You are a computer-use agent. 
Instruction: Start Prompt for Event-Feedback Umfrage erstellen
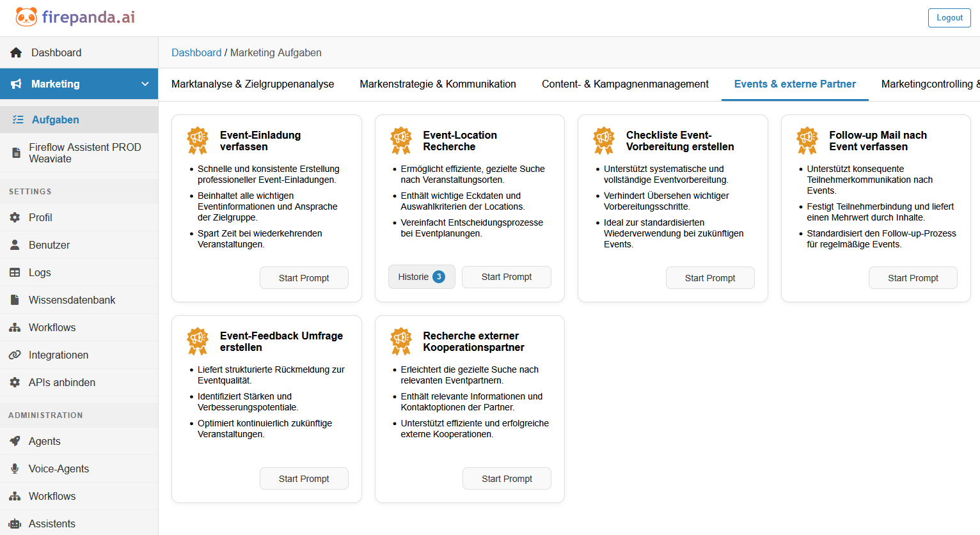304,479
